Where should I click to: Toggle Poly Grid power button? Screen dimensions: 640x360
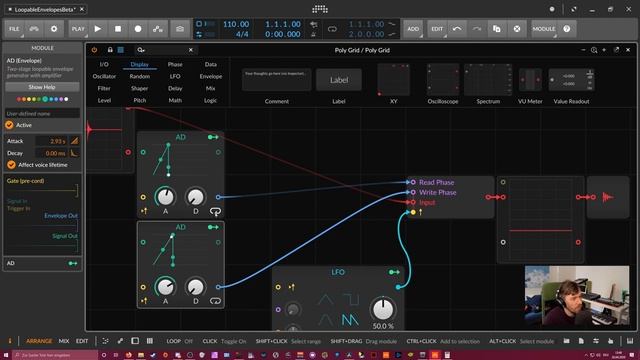pyautogui.click(x=94, y=50)
